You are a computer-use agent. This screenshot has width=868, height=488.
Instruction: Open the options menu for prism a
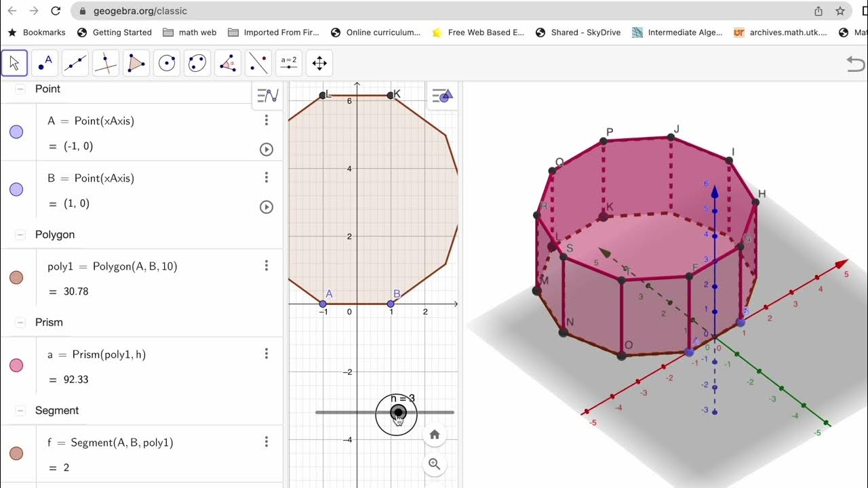[267, 354]
